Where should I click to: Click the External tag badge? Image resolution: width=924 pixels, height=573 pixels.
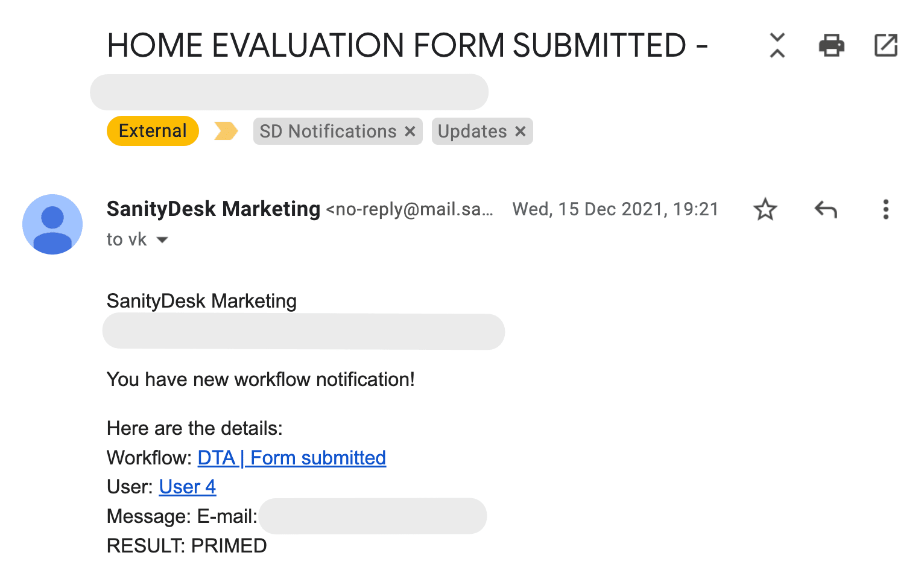click(153, 131)
